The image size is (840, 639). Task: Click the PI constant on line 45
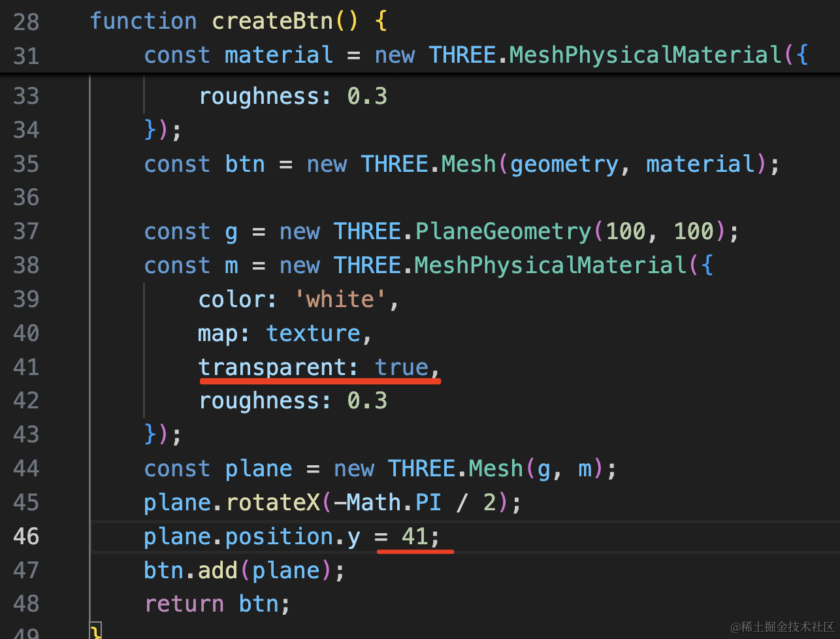[x=428, y=502]
